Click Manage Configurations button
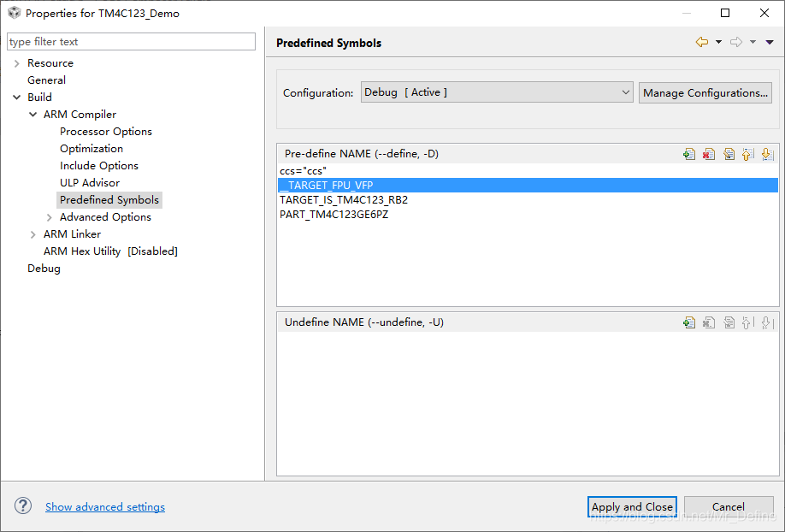This screenshot has width=785, height=532. pos(705,92)
